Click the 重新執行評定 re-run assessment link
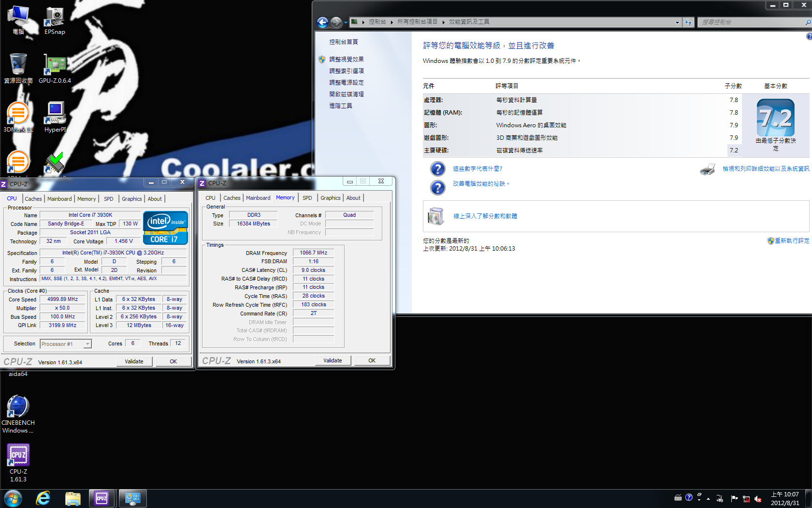 792,241
